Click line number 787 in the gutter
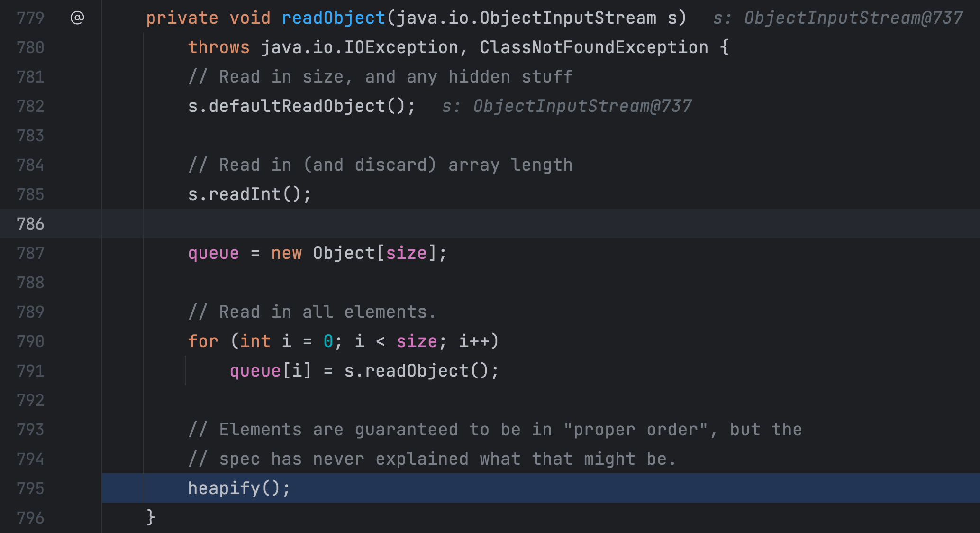This screenshot has height=533, width=980. click(30, 253)
